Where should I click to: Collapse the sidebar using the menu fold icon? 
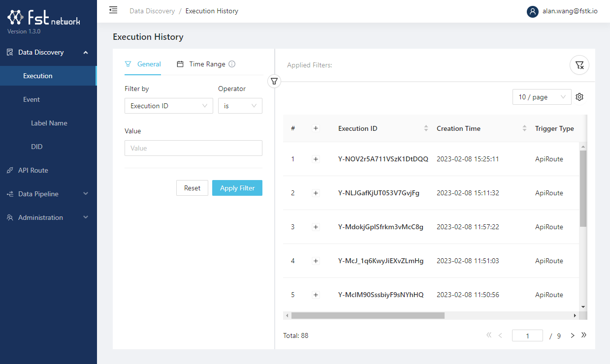click(x=113, y=10)
